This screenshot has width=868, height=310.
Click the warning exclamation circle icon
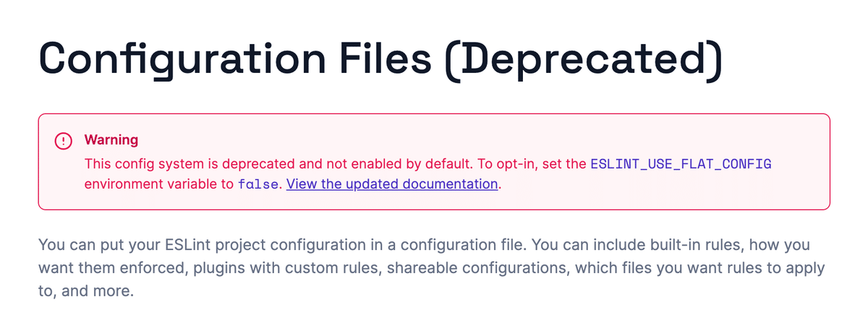point(64,140)
